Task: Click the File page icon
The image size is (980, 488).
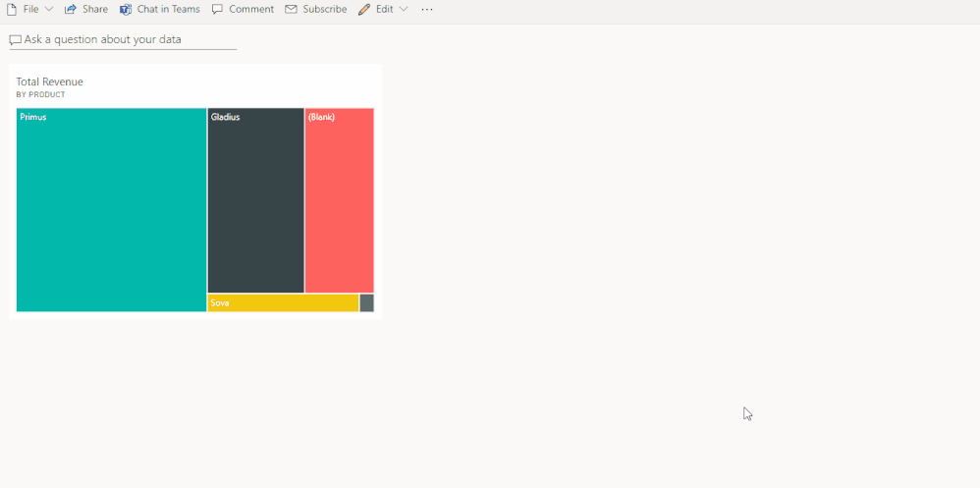Action: (12, 9)
